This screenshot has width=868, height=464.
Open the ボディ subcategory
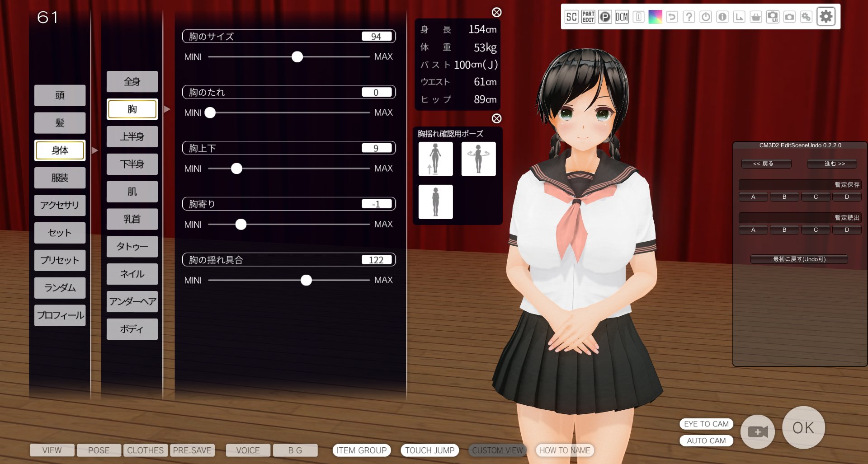[132, 329]
